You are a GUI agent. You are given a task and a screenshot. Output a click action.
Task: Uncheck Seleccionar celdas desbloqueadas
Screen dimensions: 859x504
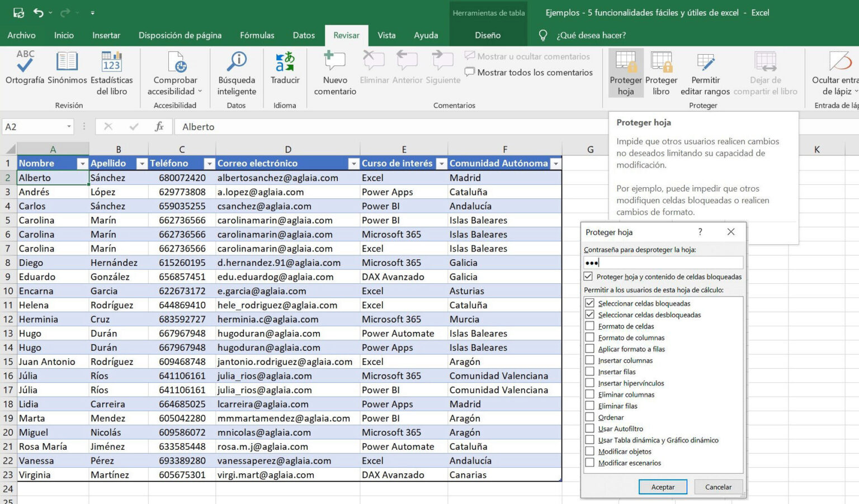click(x=590, y=314)
